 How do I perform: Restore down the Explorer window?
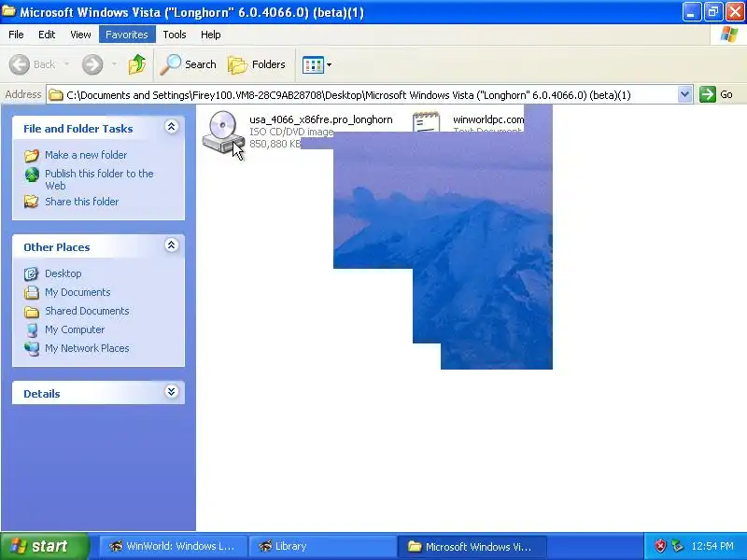[x=713, y=12]
